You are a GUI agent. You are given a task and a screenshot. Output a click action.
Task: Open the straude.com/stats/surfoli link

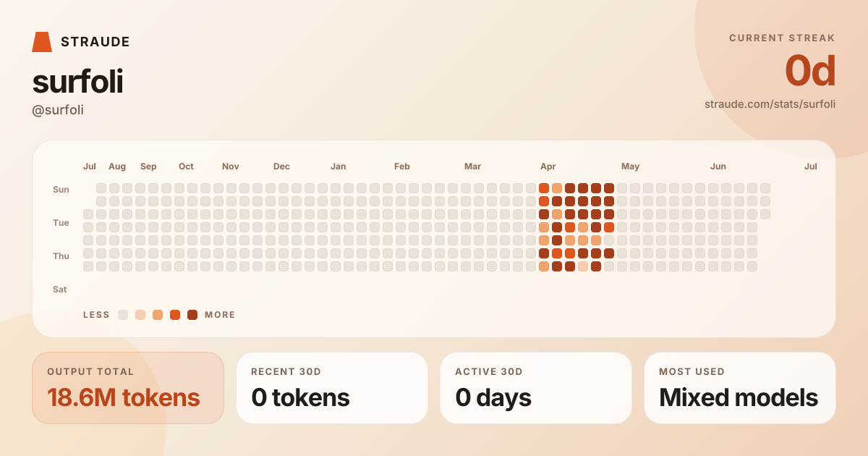tap(770, 104)
